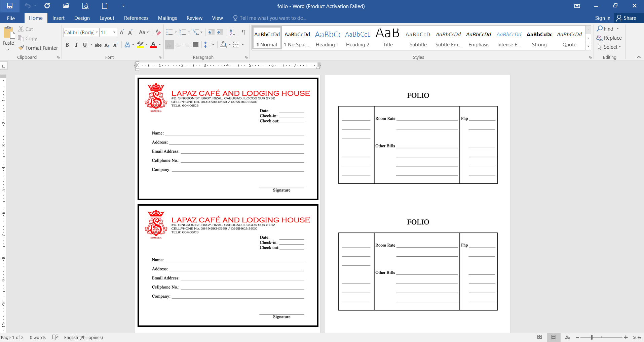Click the Tell me what you want search box
The image size is (644, 342).
[x=270, y=18]
